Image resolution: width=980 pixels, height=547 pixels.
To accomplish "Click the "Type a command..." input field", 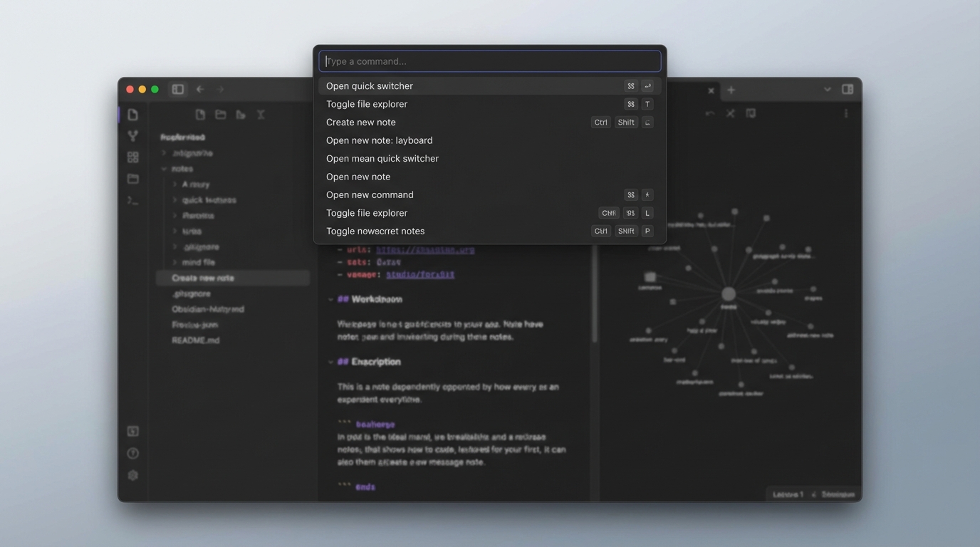I will tap(489, 61).
